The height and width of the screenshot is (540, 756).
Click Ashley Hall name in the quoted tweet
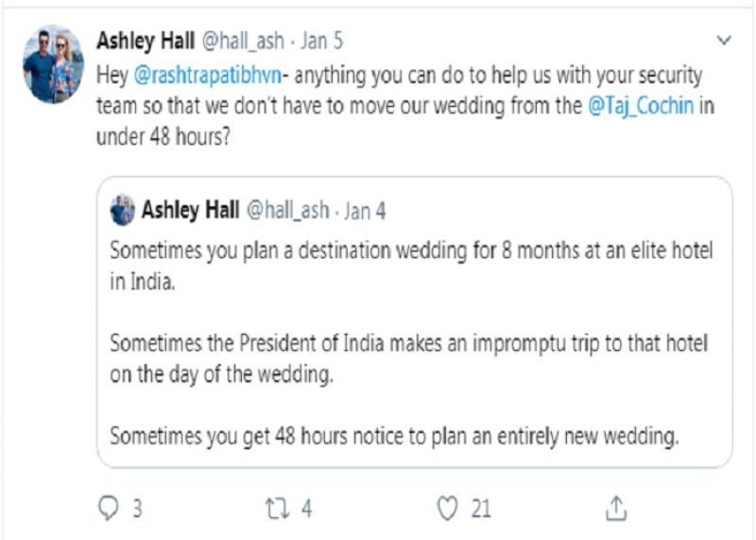(189, 210)
